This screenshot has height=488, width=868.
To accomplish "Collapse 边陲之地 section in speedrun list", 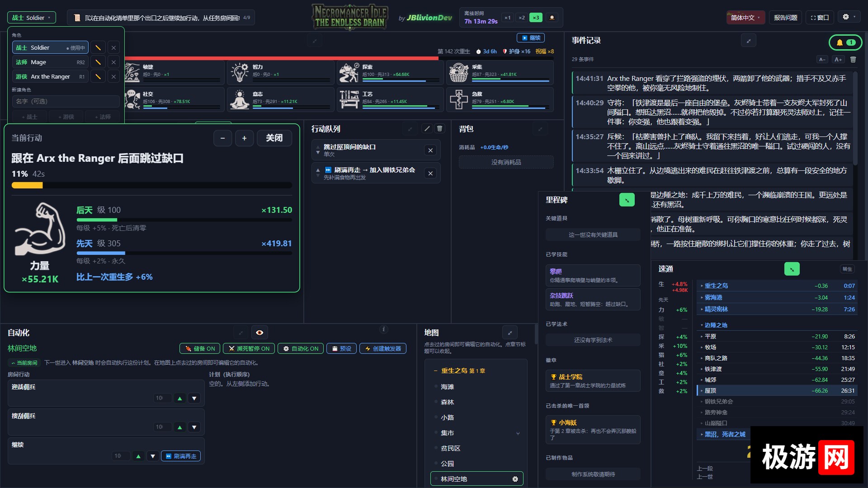I will [x=777, y=325].
